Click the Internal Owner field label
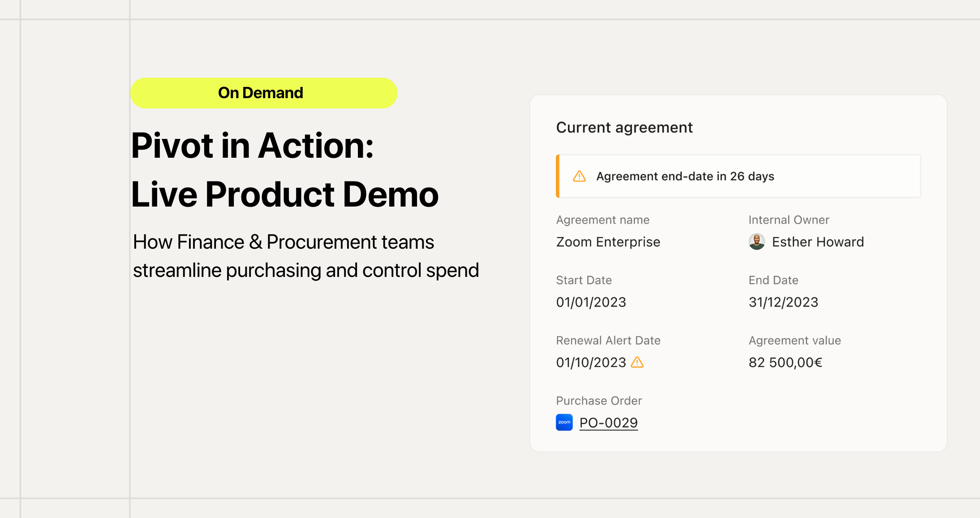 [x=788, y=220]
